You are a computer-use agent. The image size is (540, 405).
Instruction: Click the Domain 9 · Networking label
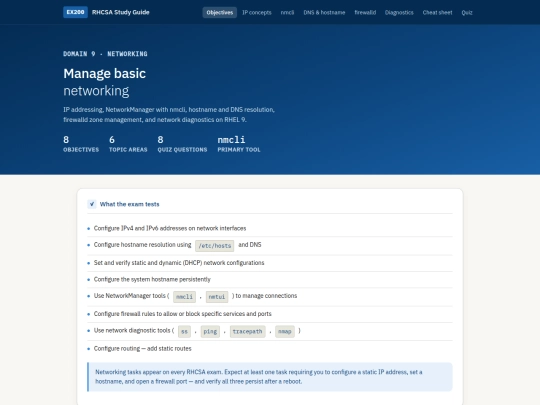click(x=105, y=54)
